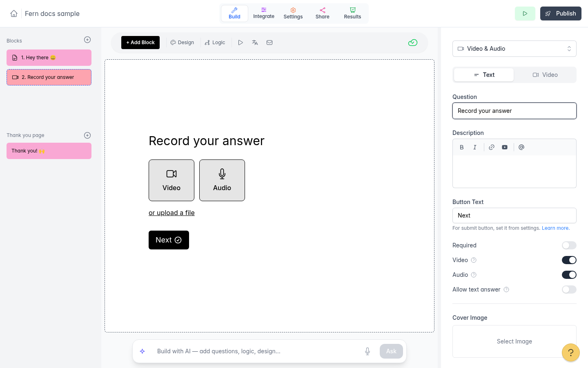Preview the form from the toolbar play icon

point(241,43)
